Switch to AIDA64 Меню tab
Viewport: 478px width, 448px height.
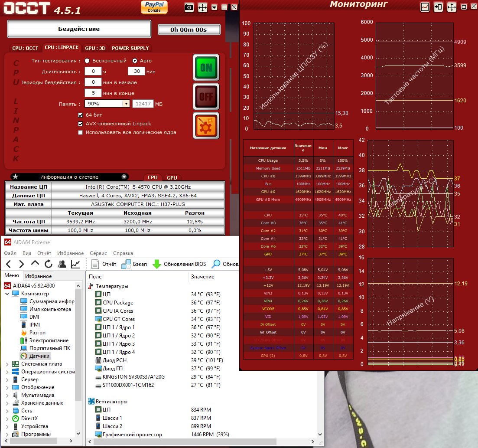pos(12,275)
